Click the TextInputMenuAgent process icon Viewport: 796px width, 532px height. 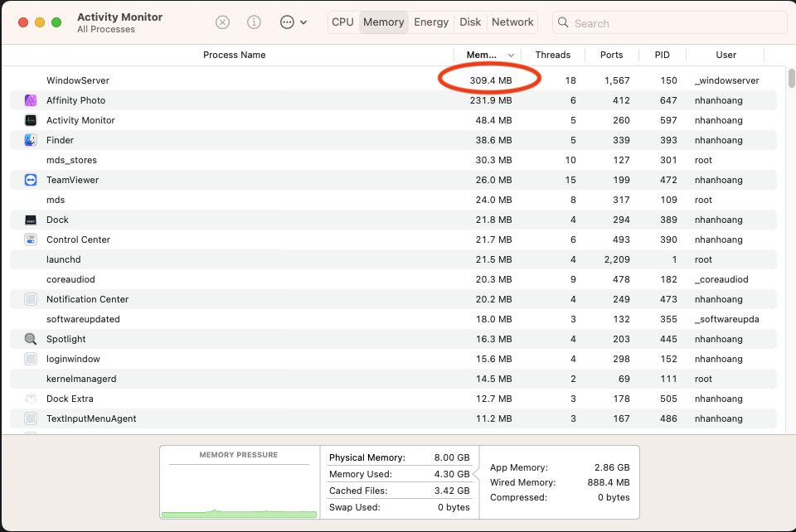[x=31, y=418]
